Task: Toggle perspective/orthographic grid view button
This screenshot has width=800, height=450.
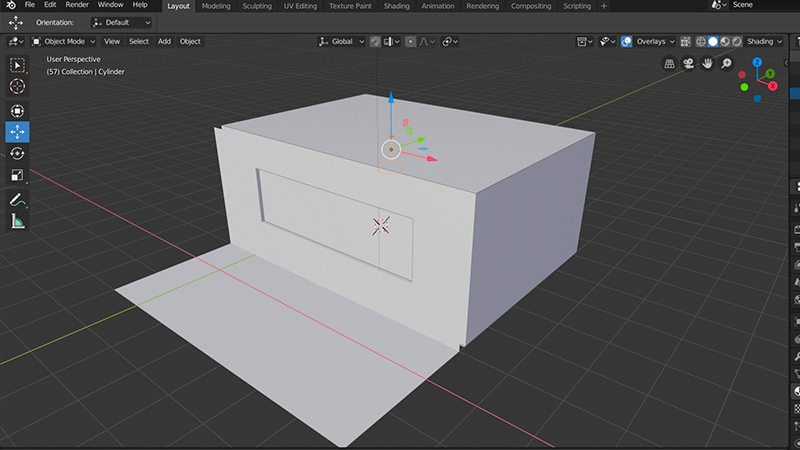Action: click(x=669, y=64)
